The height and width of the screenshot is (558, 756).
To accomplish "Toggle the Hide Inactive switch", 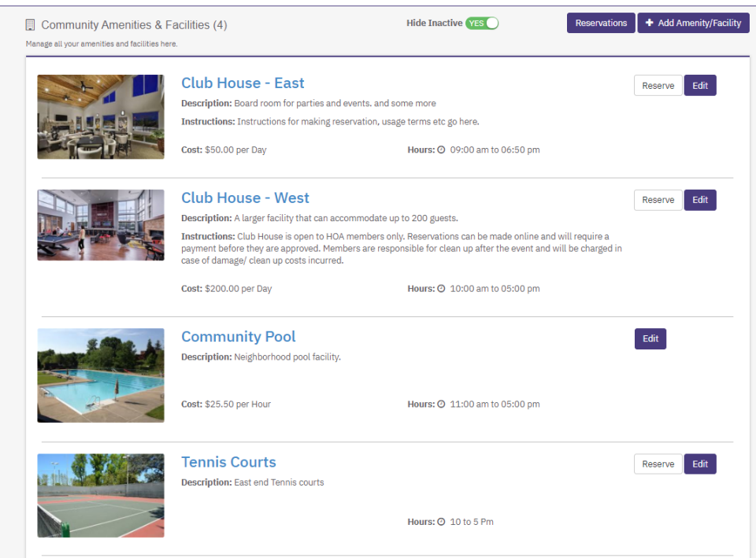I will coord(482,23).
